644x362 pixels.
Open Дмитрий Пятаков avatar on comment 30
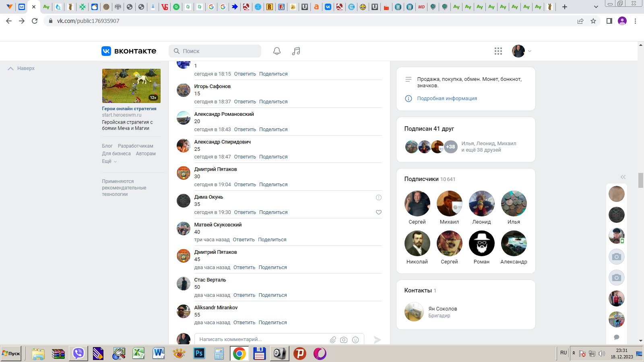coord(184,173)
